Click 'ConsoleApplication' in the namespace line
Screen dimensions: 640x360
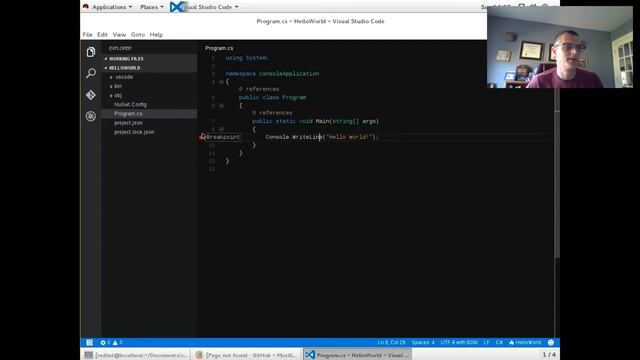coord(289,74)
